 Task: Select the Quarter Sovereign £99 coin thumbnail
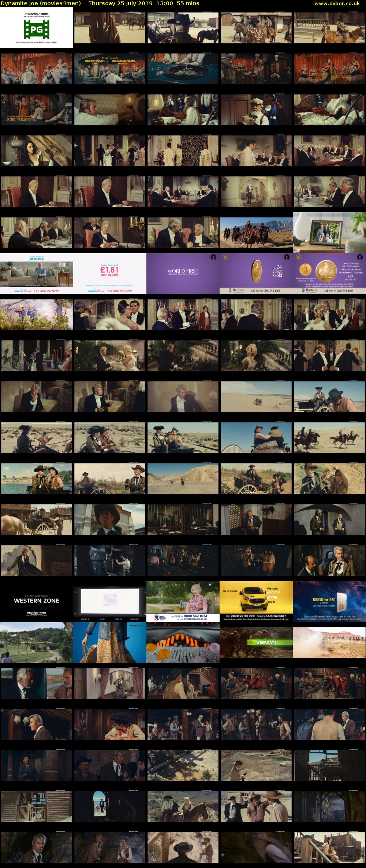[329, 274]
